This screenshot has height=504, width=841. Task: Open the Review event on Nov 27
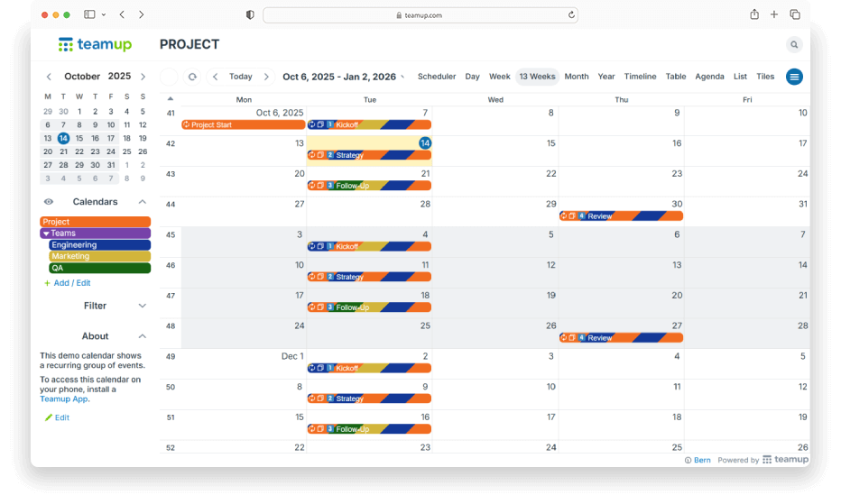621,338
